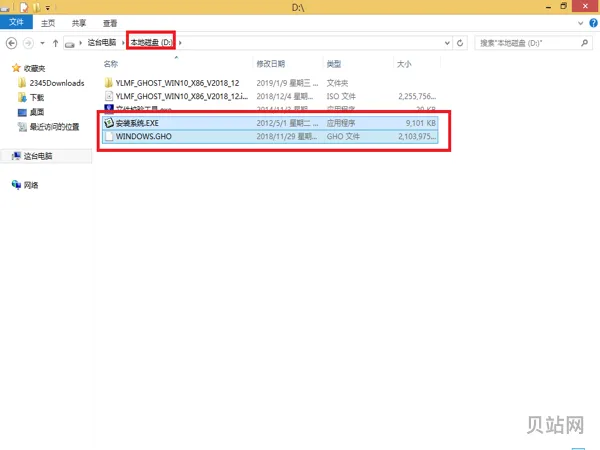The width and height of the screenshot is (600, 450).
Task: Open Help with the question mark icon
Action: [593, 23]
